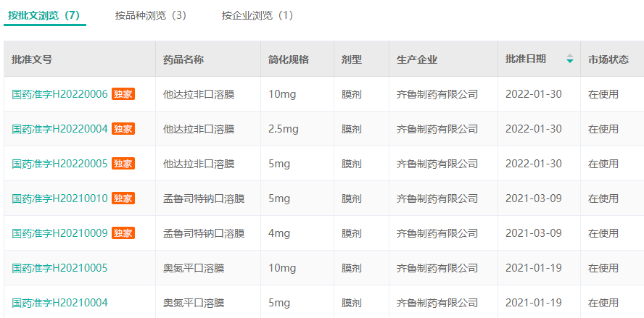Open the 按企业浏览 tab
Image resolution: width=644 pixels, height=318 pixels.
click(x=257, y=15)
